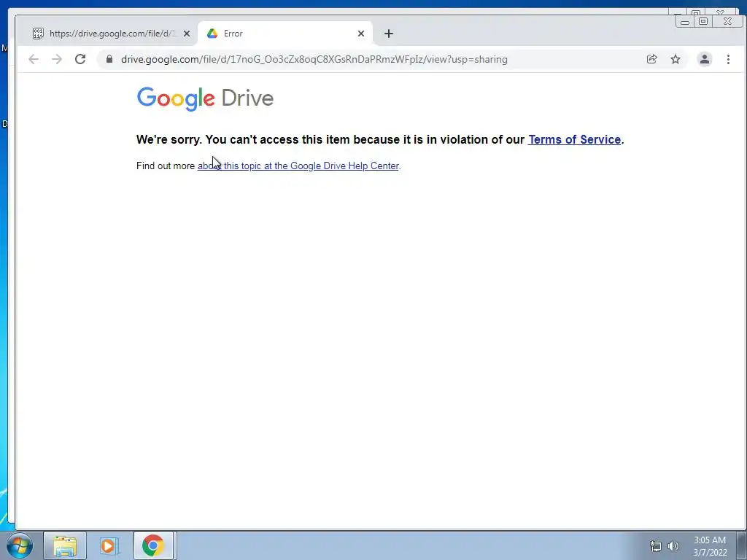This screenshot has width=747, height=560.
Task: Launch Windows Media Player from the taskbar
Action: [108, 545]
